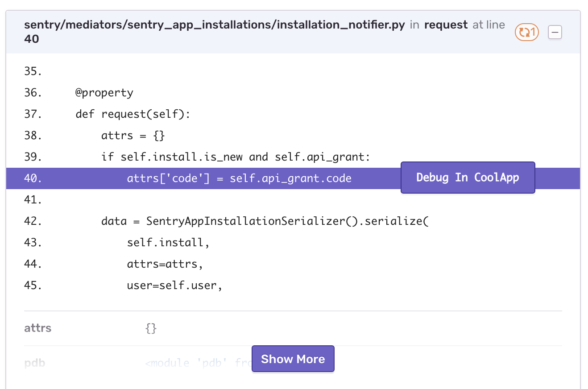Click line number 35.
The width and height of the screenshot is (588, 389).
pos(33,71)
